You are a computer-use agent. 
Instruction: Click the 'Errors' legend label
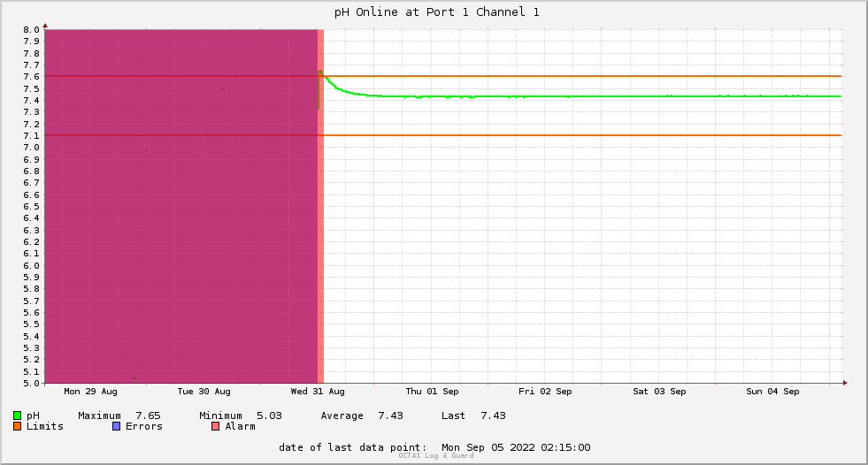point(144,426)
